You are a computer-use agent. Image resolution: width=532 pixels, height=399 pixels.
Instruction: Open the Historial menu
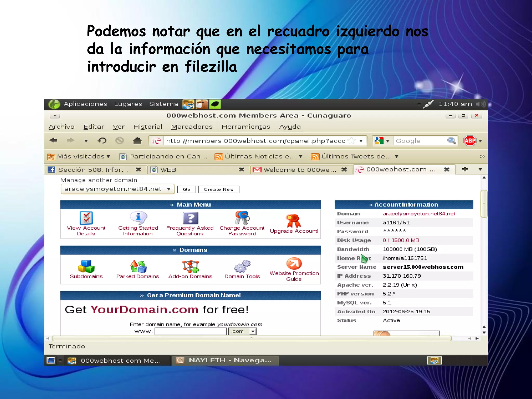[148, 127]
